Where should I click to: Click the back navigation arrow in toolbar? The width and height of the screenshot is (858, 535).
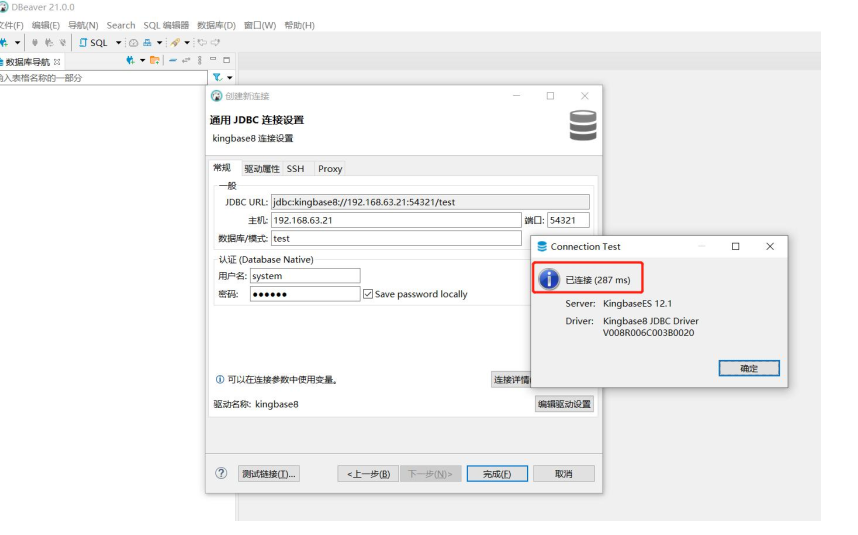(202, 43)
